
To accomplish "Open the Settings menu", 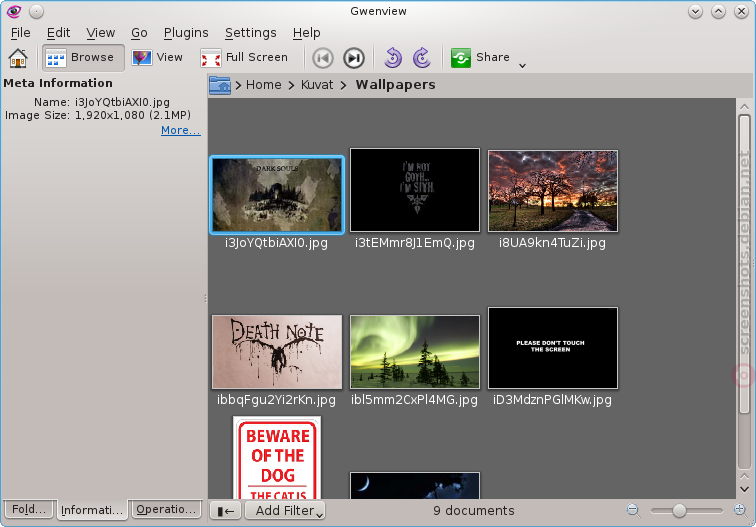I will [250, 33].
